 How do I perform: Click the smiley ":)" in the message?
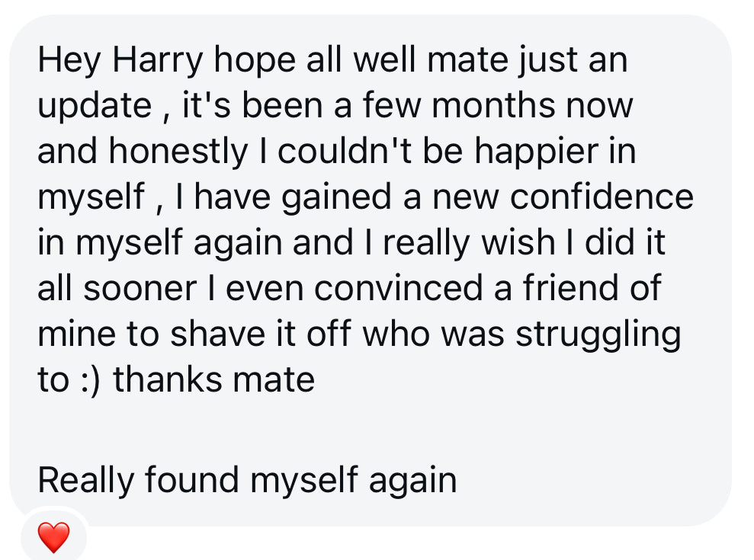click(x=91, y=379)
